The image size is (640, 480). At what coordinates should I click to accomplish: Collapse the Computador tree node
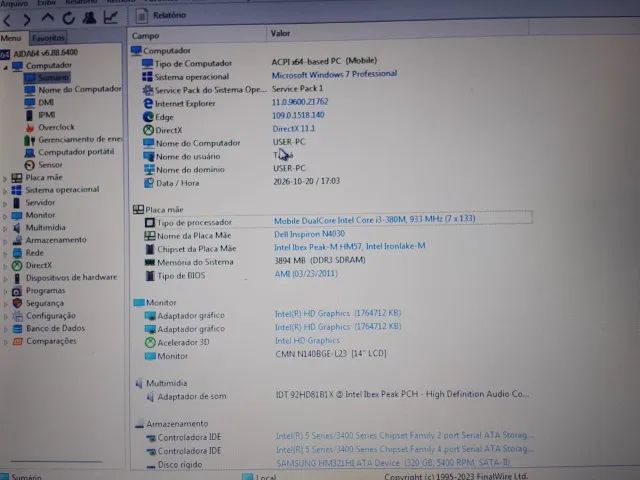tap(5, 67)
